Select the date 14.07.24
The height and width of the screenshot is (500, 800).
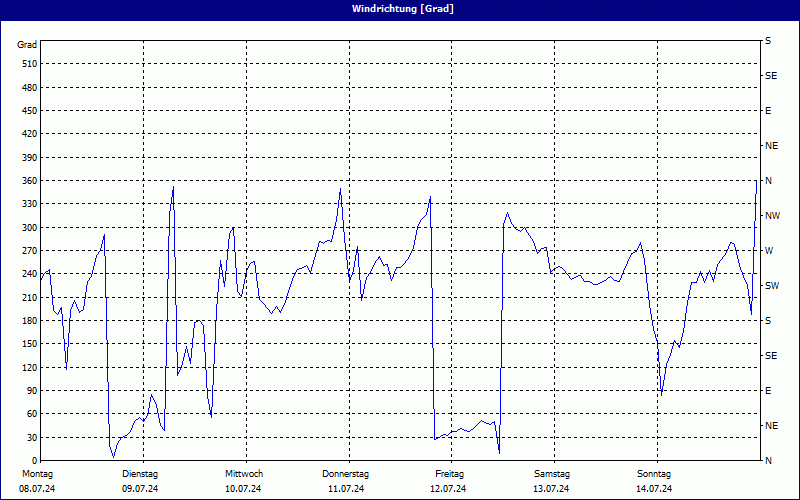click(654, 489)
